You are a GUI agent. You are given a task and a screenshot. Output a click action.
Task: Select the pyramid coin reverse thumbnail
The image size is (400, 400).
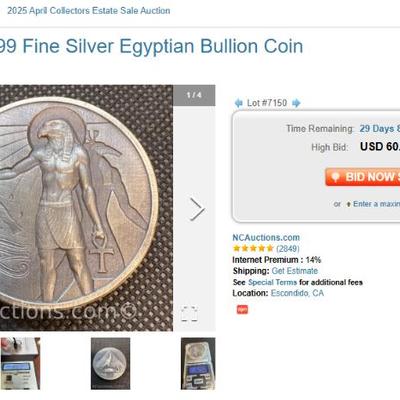pyautogui.click(x=110, y=363)
